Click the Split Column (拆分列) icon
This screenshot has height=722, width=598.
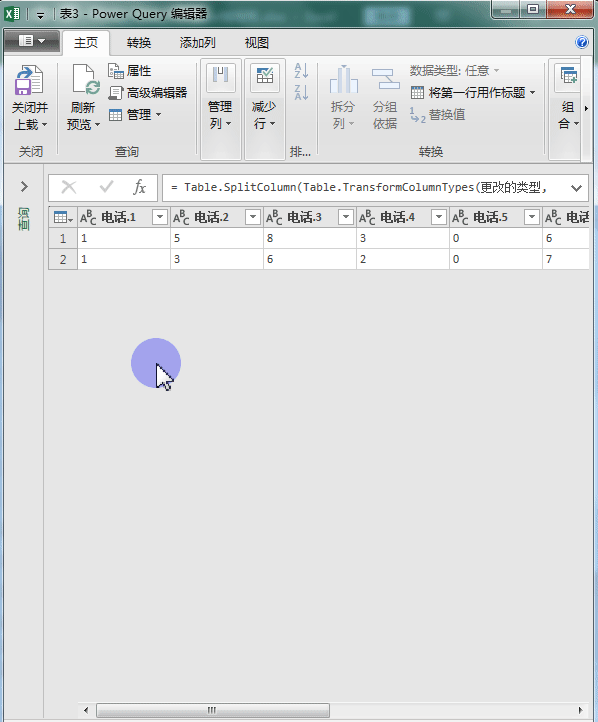343,79
